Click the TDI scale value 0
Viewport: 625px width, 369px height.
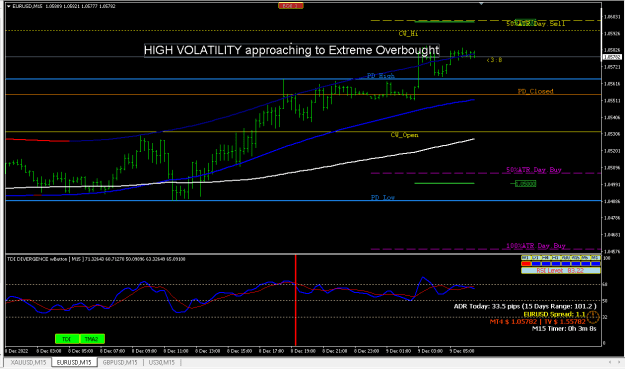pyautogui.click(x=605, y=343)
